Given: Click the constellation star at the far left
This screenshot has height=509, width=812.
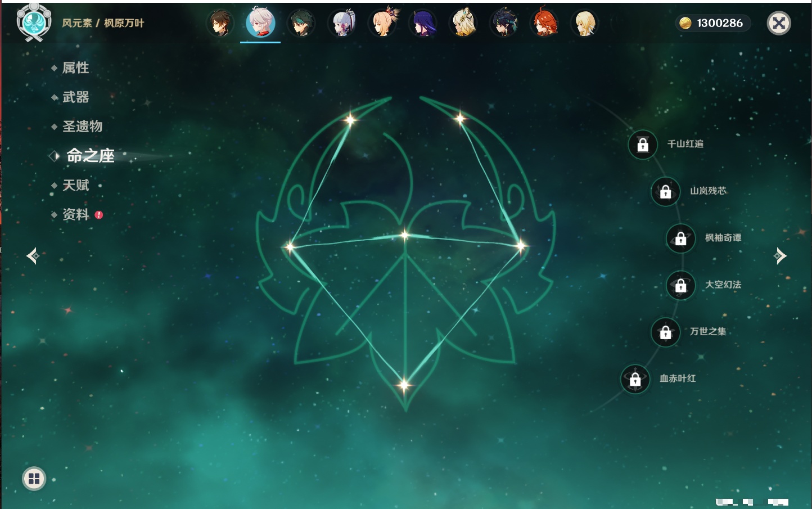Looking at the screenshot, I should pos(290,246).
